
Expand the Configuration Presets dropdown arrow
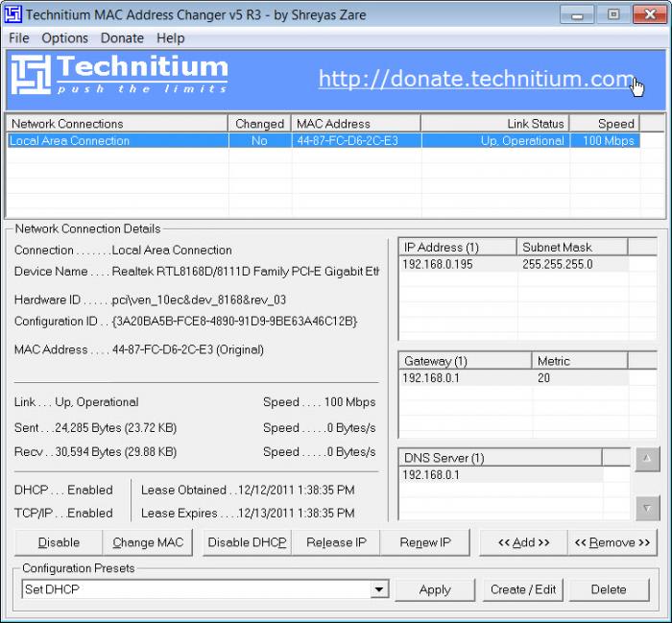[379, 589]
